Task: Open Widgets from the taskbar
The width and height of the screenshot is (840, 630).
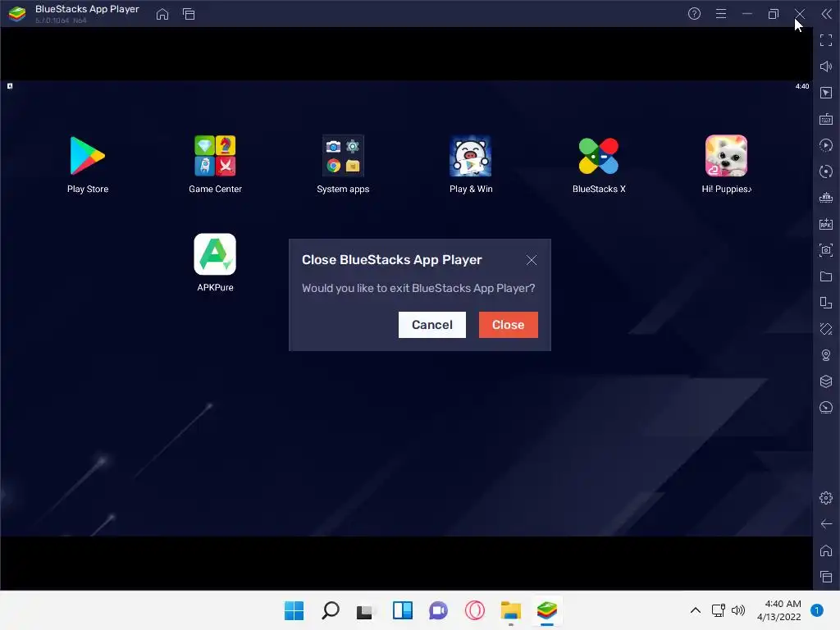Action: (x=402, y=610)
